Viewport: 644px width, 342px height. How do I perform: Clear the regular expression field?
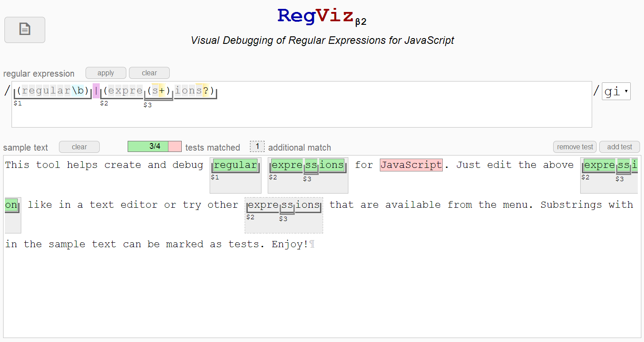tap(149, 73)
